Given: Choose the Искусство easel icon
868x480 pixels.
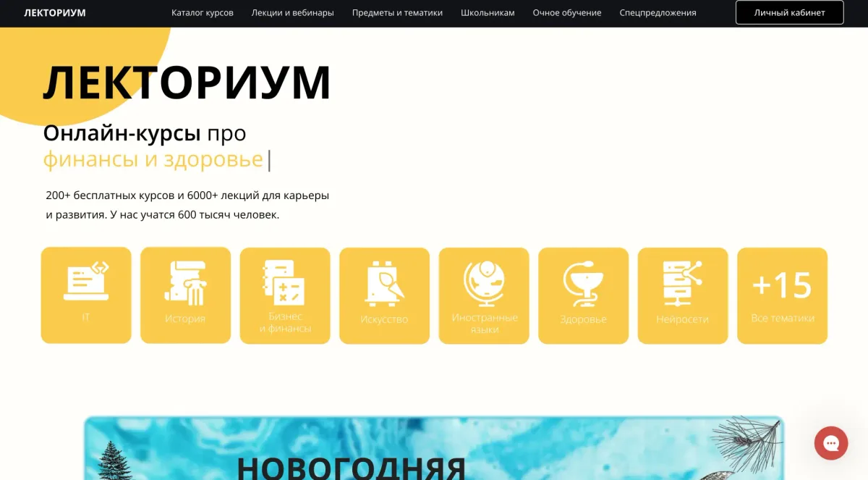Looking at the screenshot, I should [384, 282].
